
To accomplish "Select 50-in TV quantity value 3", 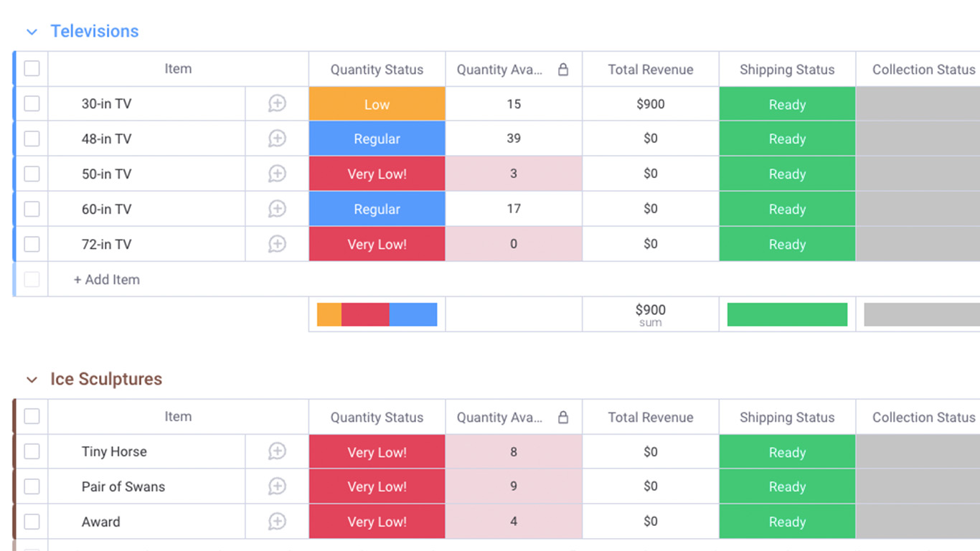I will pyautogui.click(x=514, y=174).
